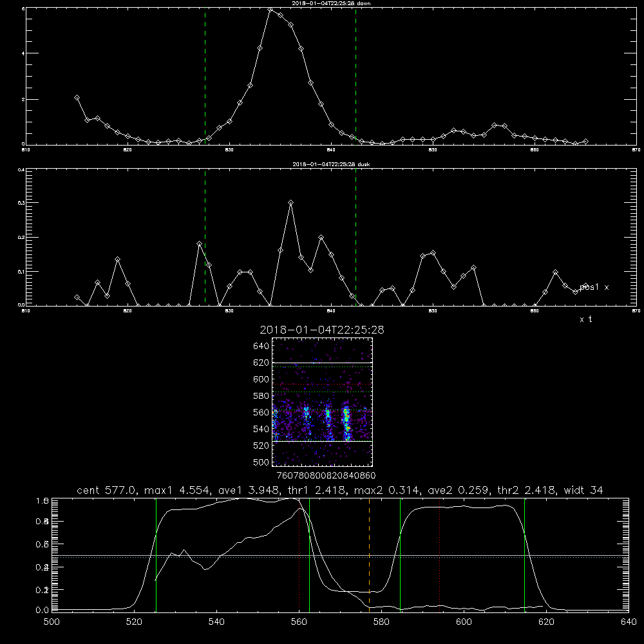644x644 pixels.
Task: Click the '2018-01-04T22:25:28 dawn' plot title
Action: tap(331, 3)
